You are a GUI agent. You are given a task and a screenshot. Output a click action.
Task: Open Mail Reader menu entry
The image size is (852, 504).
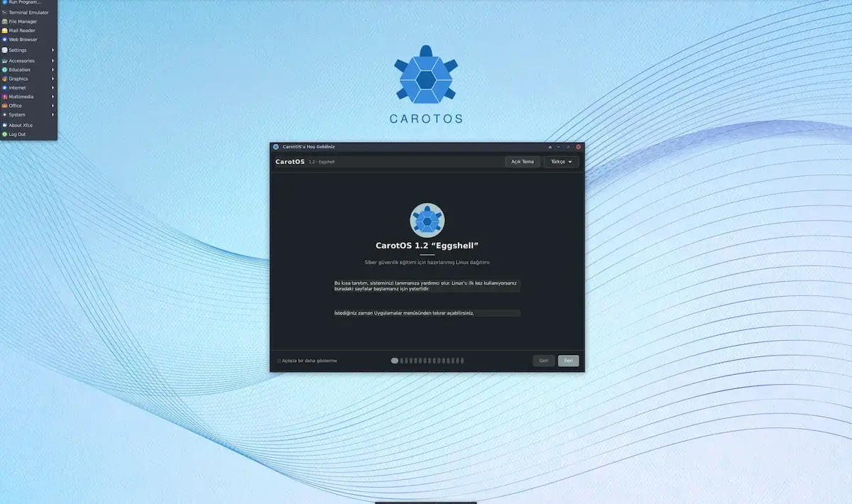28,31
